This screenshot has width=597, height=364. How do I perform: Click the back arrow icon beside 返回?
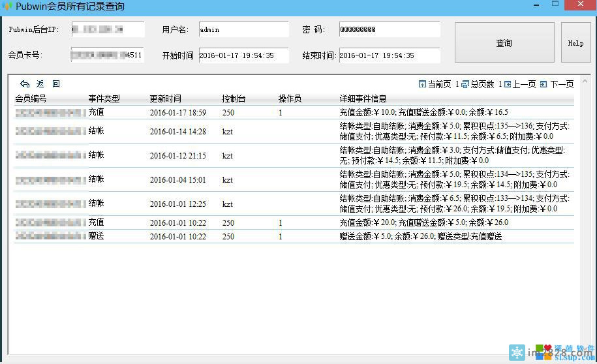point(25,84)
